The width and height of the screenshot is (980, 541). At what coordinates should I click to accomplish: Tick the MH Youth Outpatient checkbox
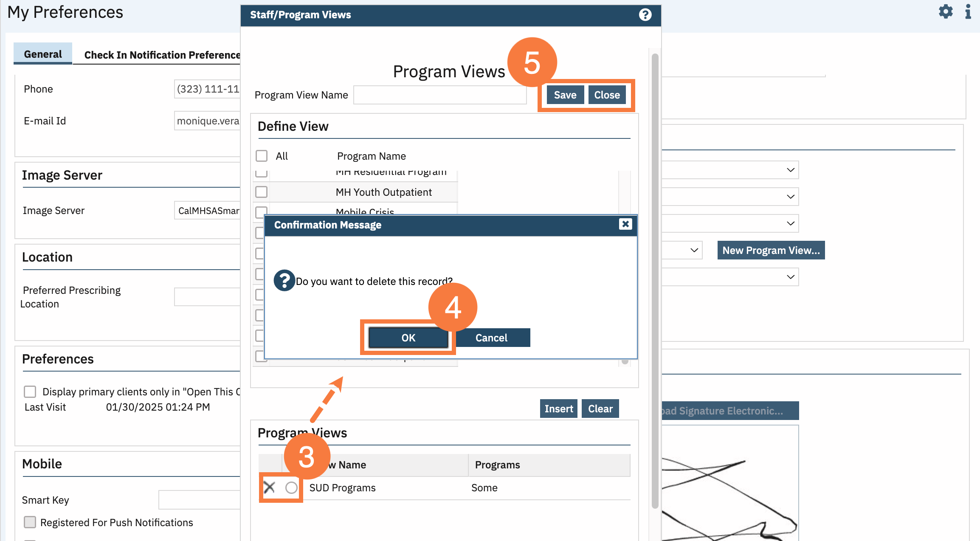coord(262,192)
